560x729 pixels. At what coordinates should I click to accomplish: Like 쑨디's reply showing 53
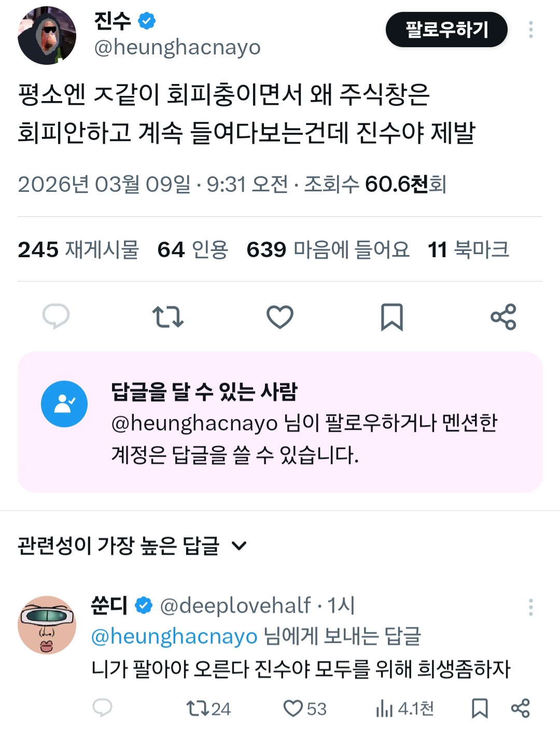pos(305,708)
